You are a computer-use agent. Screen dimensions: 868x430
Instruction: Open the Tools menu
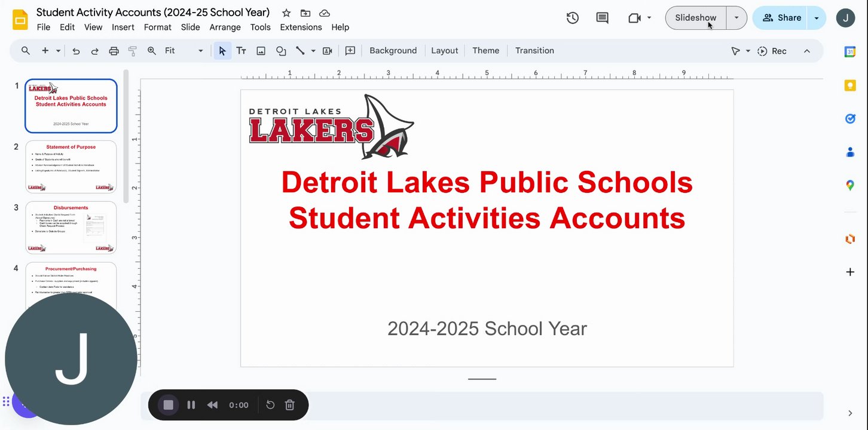tap(261, 27)
